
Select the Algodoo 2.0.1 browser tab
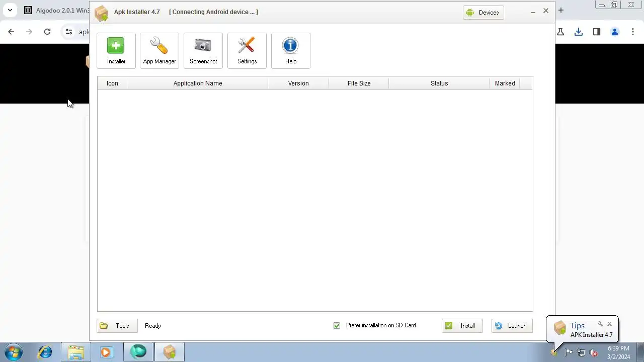pyautogui.click(x=57, y=10)
